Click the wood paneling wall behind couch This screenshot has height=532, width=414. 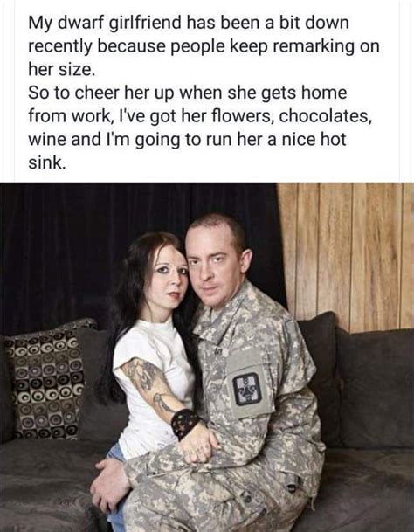click(x=346, y=254)
